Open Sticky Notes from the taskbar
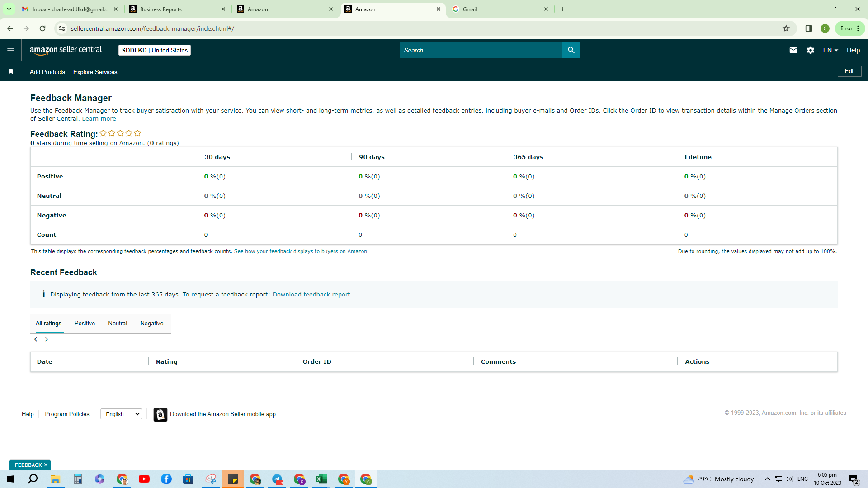This screenshot has width=868, height=488. click(x=233, y=479)
